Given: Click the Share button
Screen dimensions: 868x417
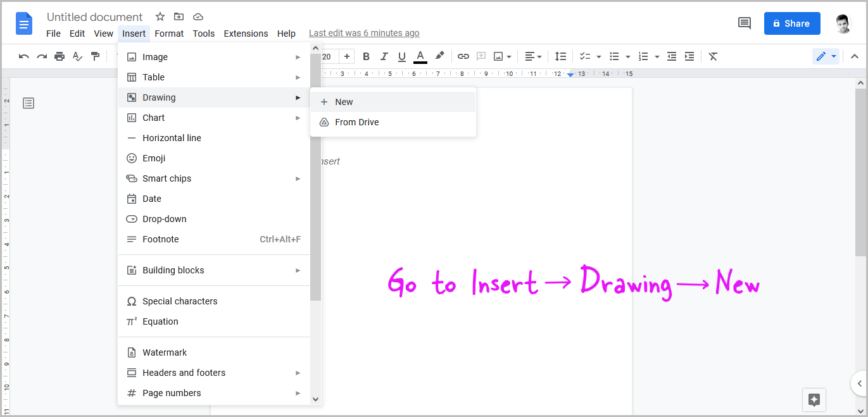Looking at the screenshot, I should pyautogui.click(x=792, y=23).
